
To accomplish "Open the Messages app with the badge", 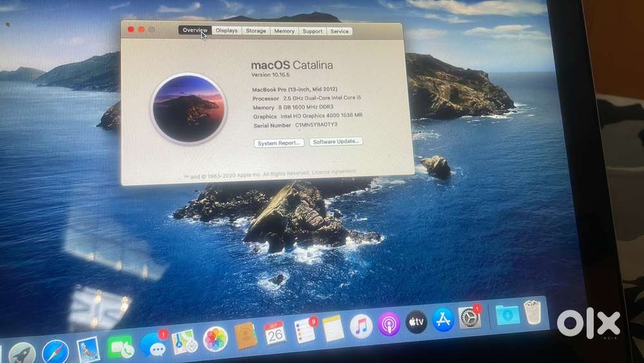I will pos(153,345).
